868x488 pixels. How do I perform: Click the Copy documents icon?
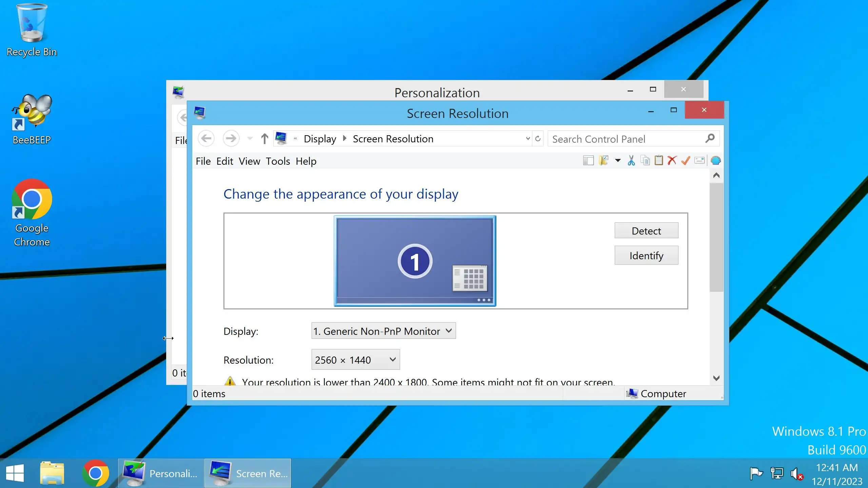[x=645, y=161]
